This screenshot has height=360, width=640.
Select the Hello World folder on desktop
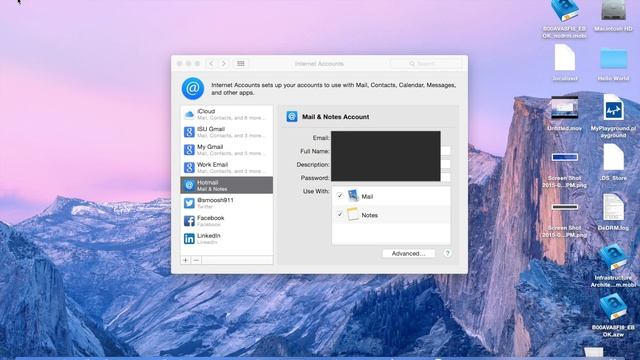pyautogui.click(x=613, y=63)
